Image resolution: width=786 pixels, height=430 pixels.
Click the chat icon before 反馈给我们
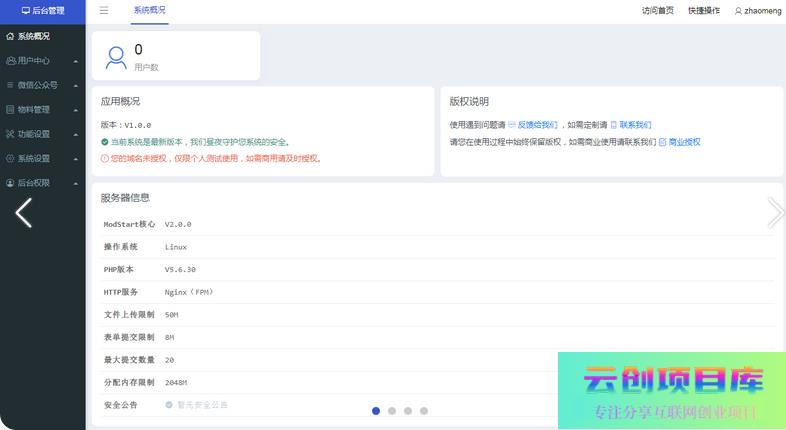[x=512, y=125]
